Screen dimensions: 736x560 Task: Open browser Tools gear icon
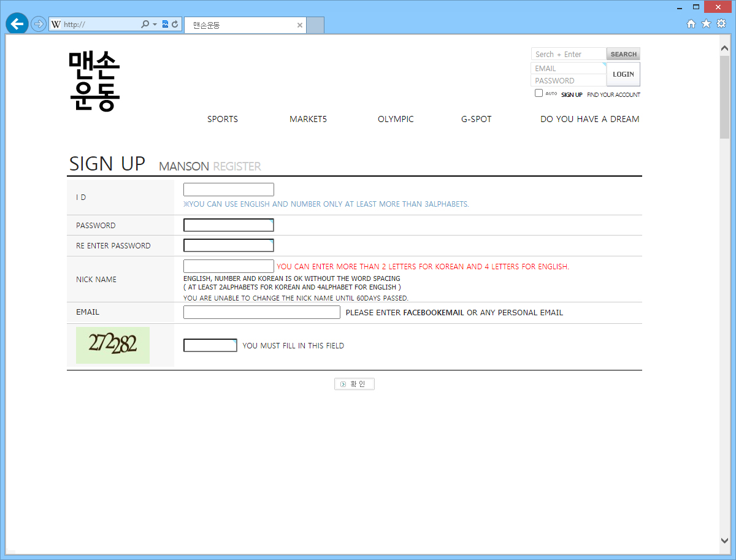721,24
